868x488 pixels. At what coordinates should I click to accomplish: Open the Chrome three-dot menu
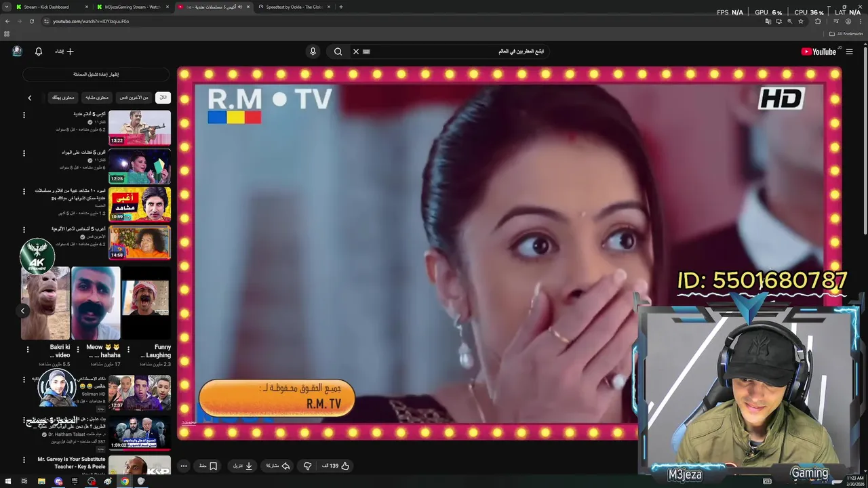[861, 21]
